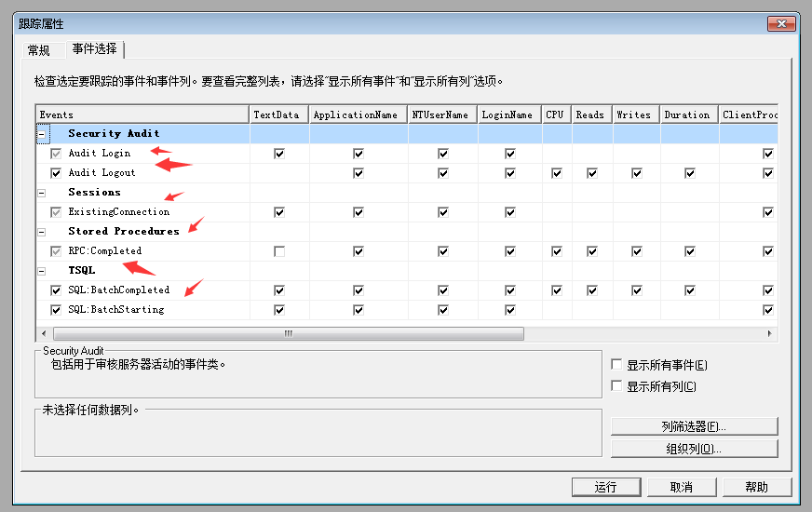Enable the 显示所有列 option
812x512 pixels.
[616, 386]
